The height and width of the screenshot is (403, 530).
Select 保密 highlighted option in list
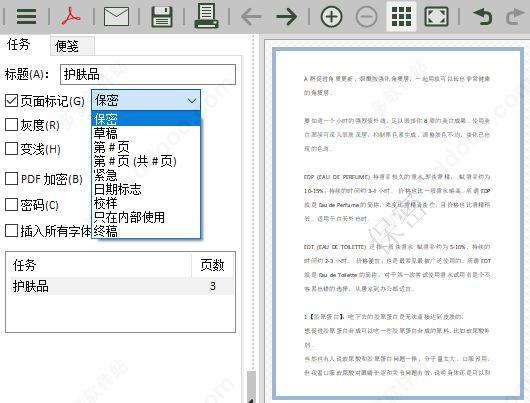pyautogui.click(x=146, y=119)
